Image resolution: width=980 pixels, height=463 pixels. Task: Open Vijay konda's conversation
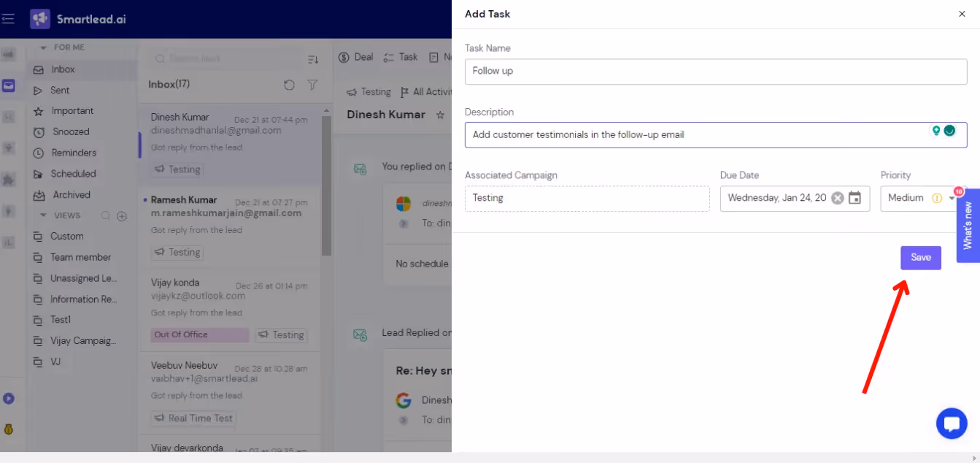[229, 311]
